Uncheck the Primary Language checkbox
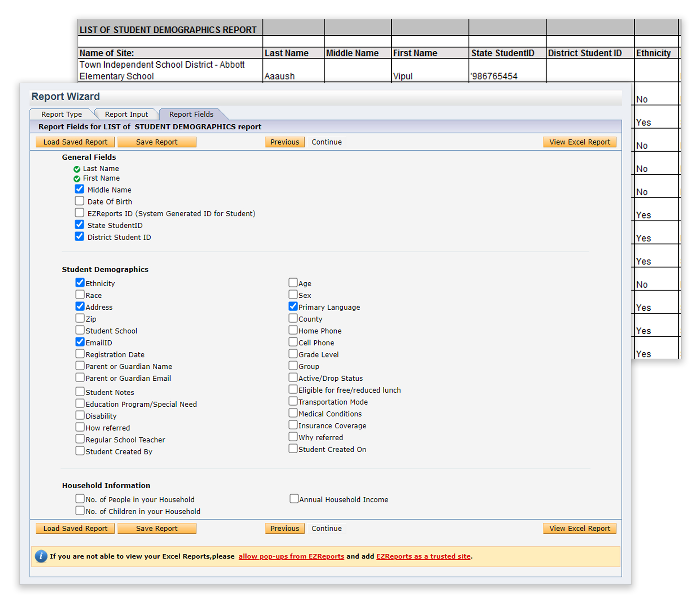 (x=293, y=306)
